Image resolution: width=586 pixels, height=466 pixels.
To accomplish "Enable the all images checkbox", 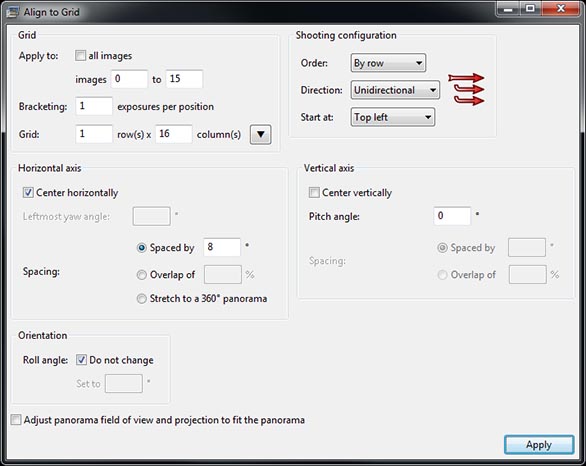I will click(80, 56).
